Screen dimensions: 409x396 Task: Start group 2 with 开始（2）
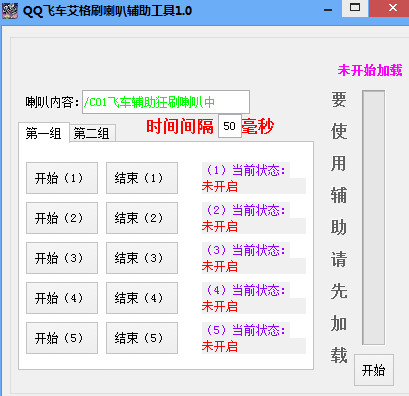(x=62, y=218)
